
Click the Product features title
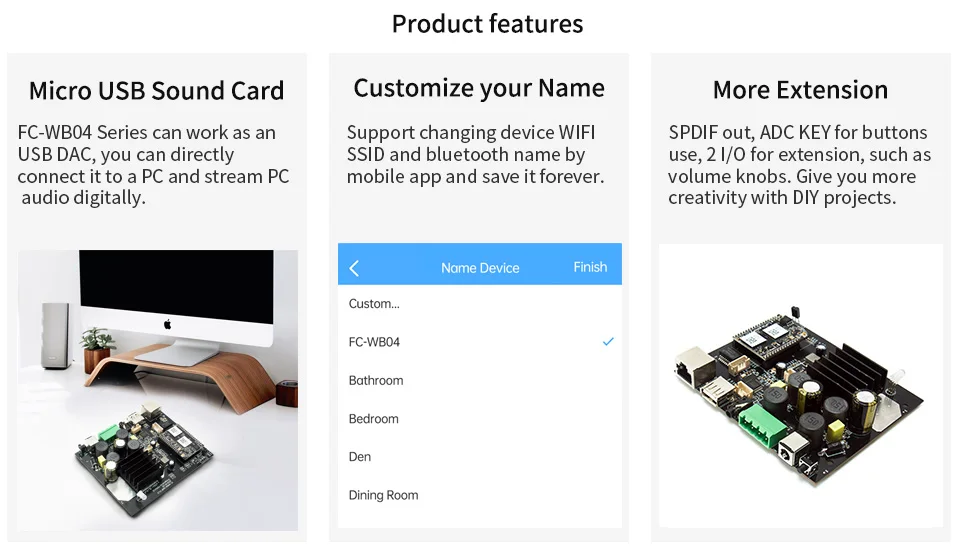(487, 24)
